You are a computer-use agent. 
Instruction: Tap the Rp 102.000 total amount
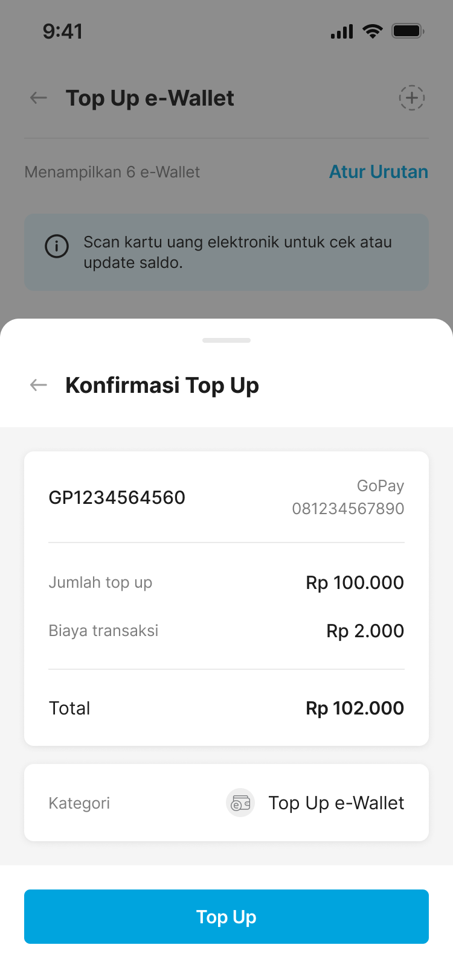tap(355, 708)
